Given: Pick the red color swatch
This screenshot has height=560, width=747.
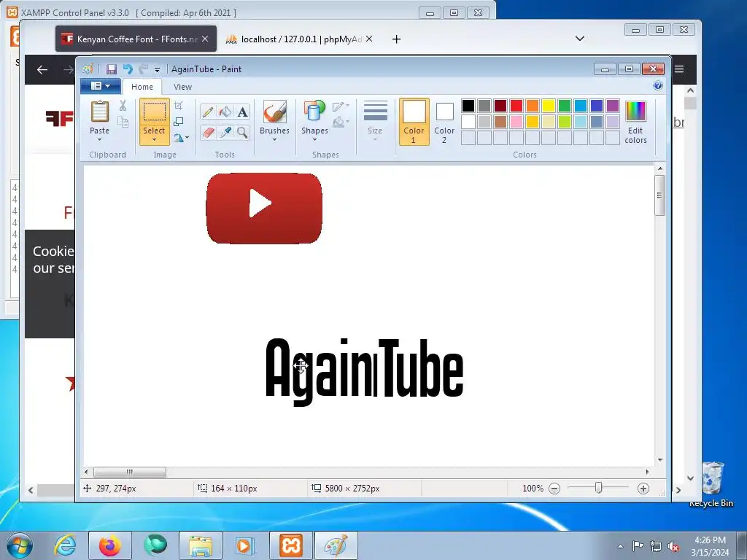Looking at the screenshot, I should coord(516,105).
